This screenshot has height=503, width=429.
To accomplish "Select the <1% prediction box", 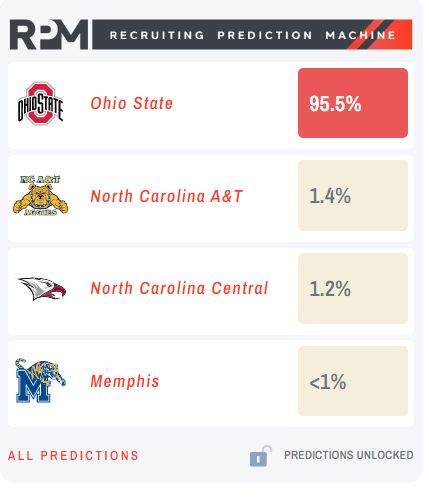I will coord(353,381).
